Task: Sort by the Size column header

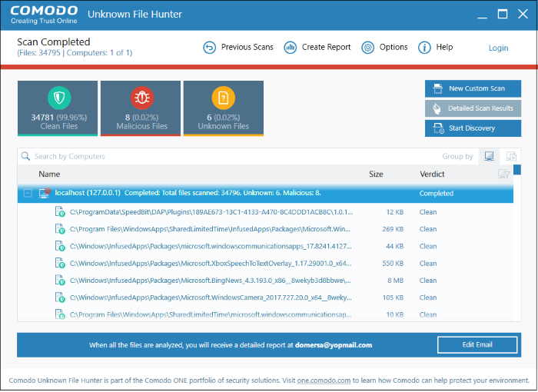Action: 376,174
